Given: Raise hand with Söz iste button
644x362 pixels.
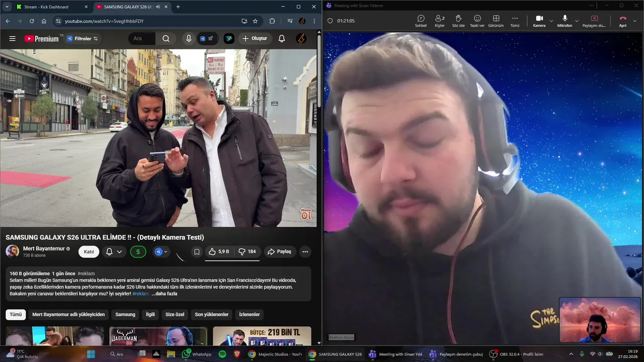Looking at the screenshot, I should (458, 21).
